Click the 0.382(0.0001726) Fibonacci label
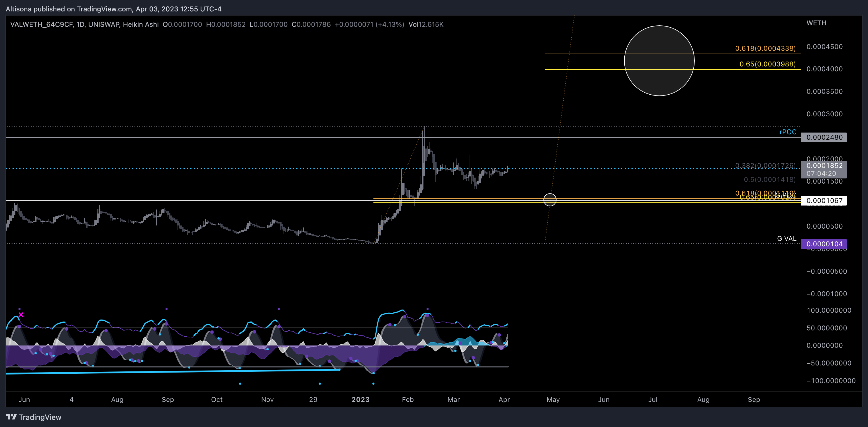868x427 pixels. 765,166
